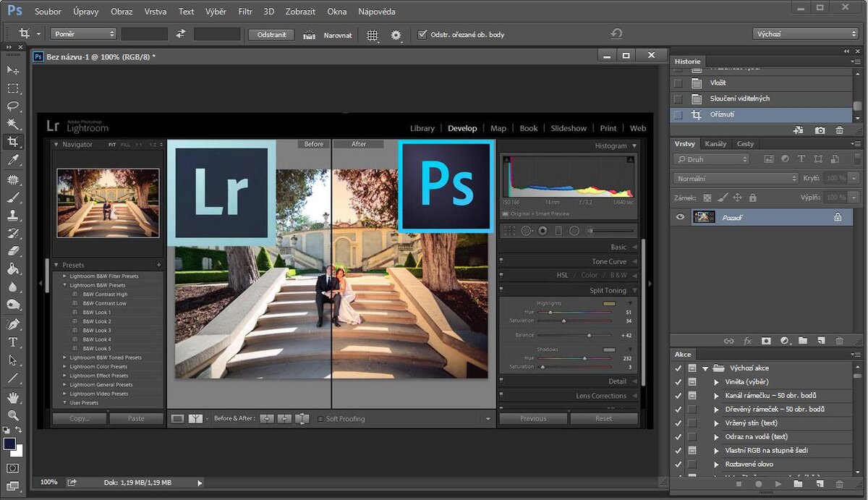This screenshot has height=500, width=868.
Task: Toggle Odstr. ořezané ob. body checkbox
Action: pos(423,35)
